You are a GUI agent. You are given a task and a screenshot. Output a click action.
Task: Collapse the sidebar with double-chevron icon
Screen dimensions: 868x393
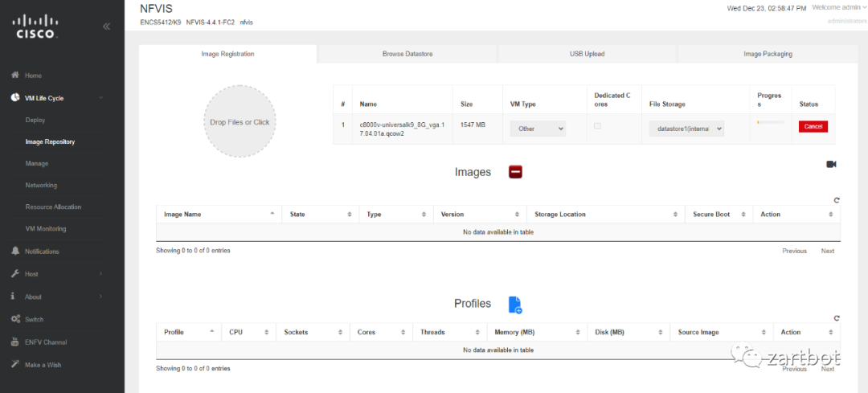(x=106, y=26)
